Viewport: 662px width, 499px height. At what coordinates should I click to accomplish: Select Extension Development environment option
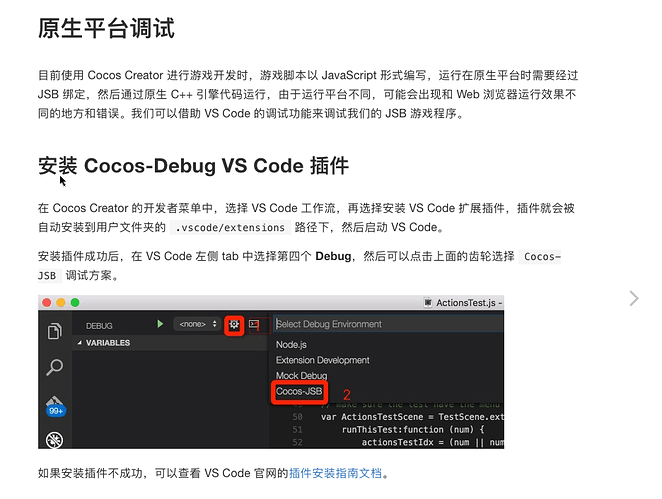[x=323, y=360]
